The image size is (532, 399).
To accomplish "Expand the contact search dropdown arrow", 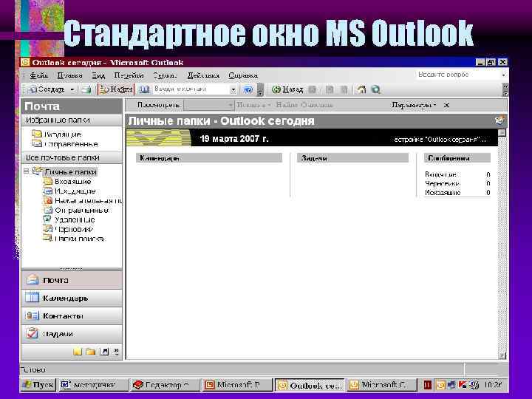I will (x=233, y=89).
